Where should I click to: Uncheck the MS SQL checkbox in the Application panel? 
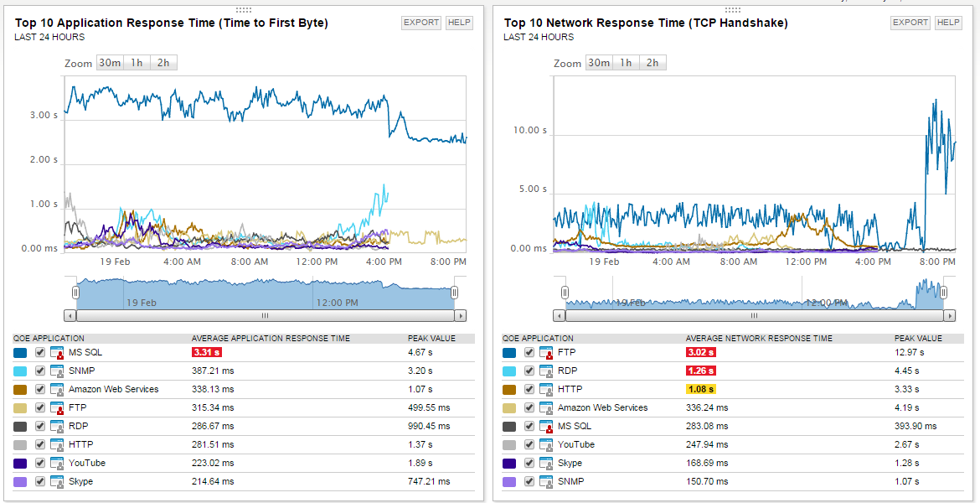coord(40,353)
